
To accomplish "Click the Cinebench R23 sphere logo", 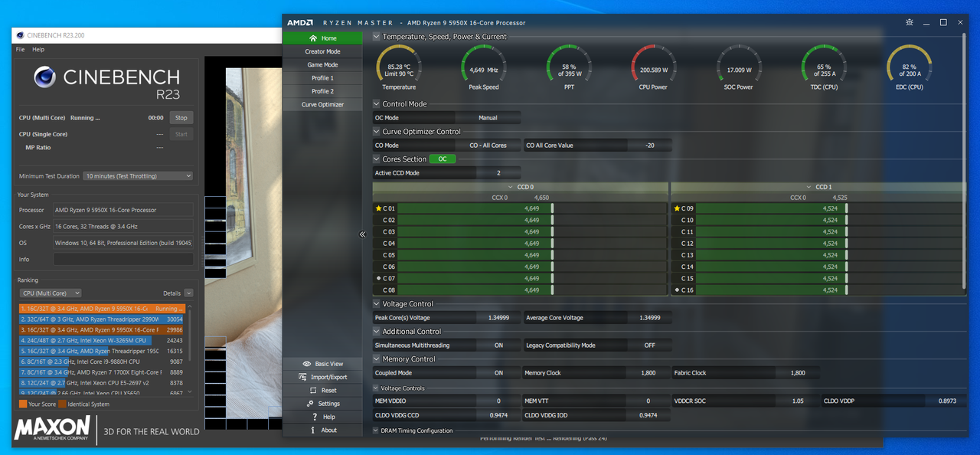I will coord(45,78).
